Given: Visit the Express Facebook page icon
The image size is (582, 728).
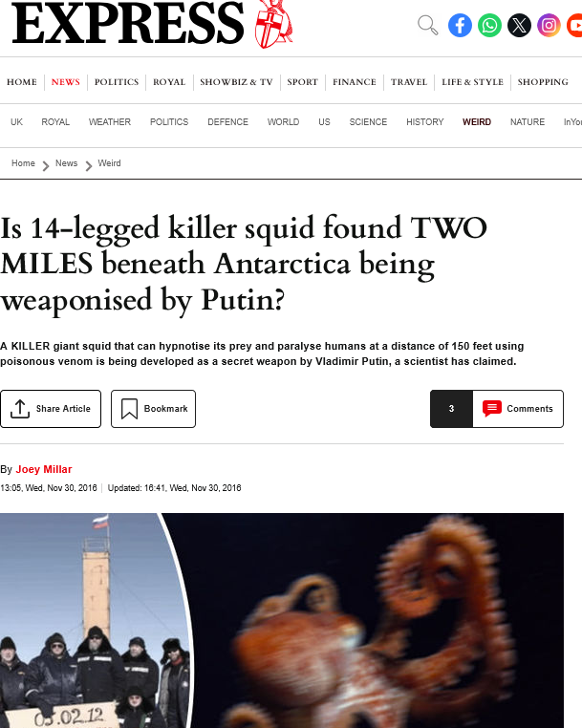Looking at the screenshot, I should (x=460, y=25).
